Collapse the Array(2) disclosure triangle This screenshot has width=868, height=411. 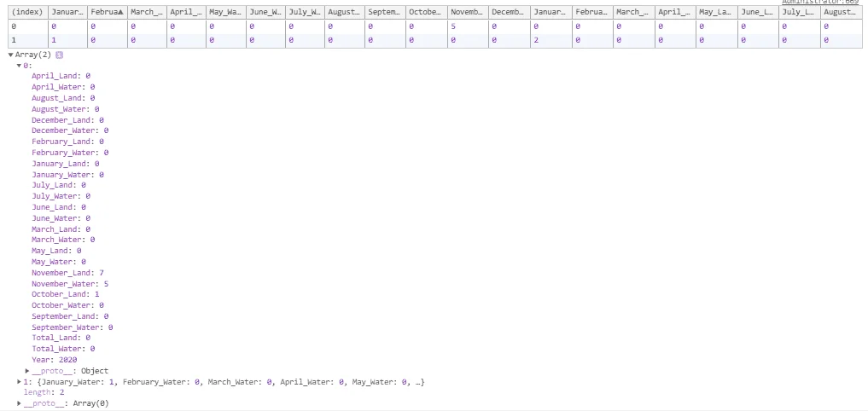point(10,55)
